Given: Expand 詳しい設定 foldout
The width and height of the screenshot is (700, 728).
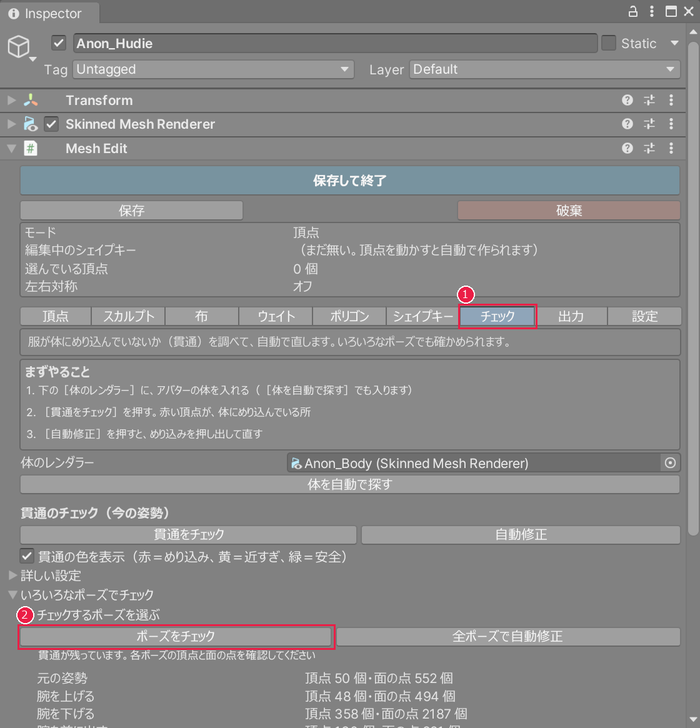Looking at the screenshot, I should pos(12,576).
